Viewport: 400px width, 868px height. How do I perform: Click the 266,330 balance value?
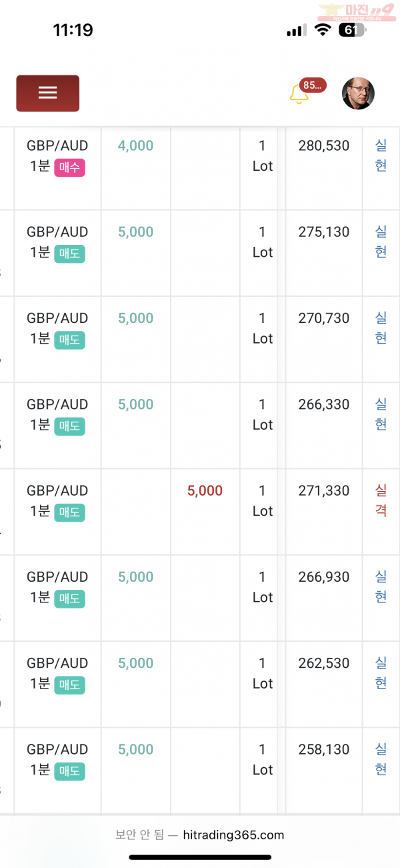pyautogui.click(x=324, y=404)
